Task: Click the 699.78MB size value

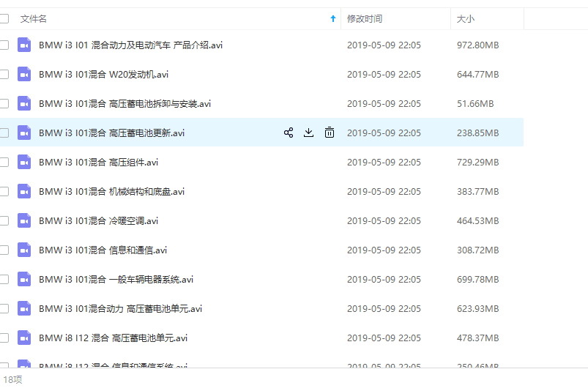Action: pos(477,279)
